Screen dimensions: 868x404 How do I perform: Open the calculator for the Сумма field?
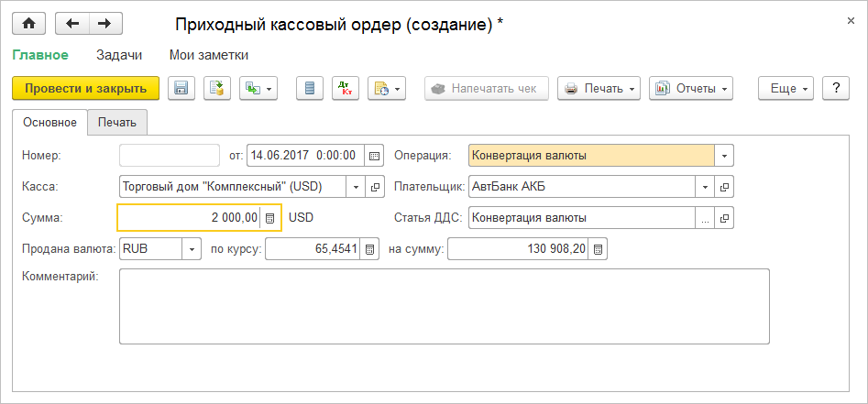pyautogui.click(x=269, y=218)
